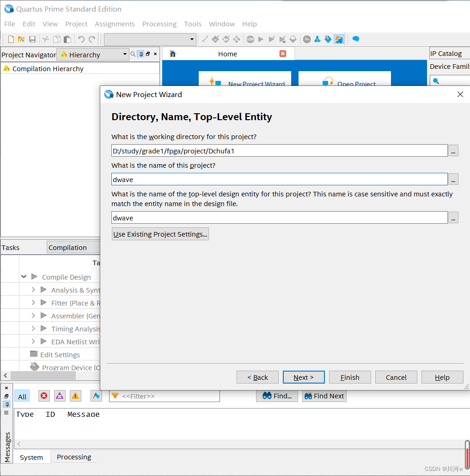Close the Messages panel
Viewport: 470px width, 476px height.
[6, 388]
